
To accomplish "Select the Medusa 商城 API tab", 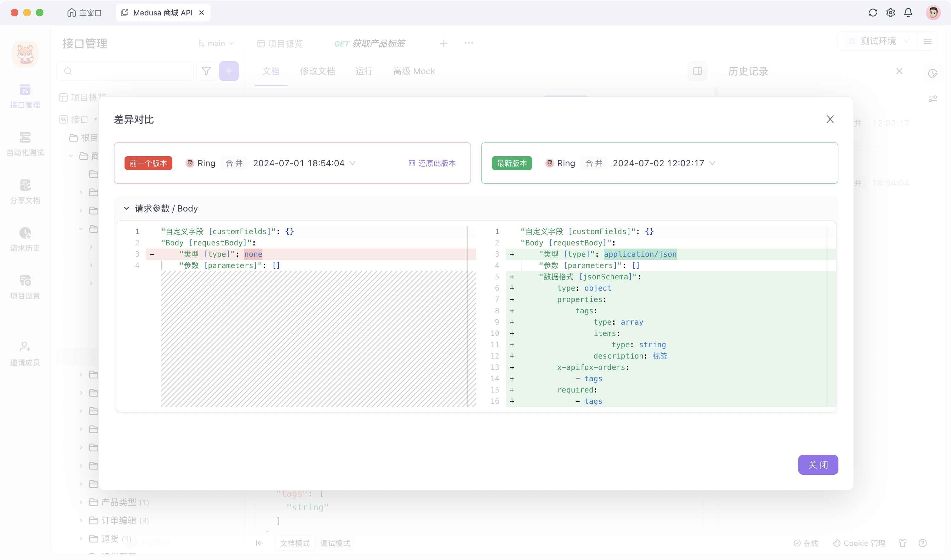I will coord(162,13).
